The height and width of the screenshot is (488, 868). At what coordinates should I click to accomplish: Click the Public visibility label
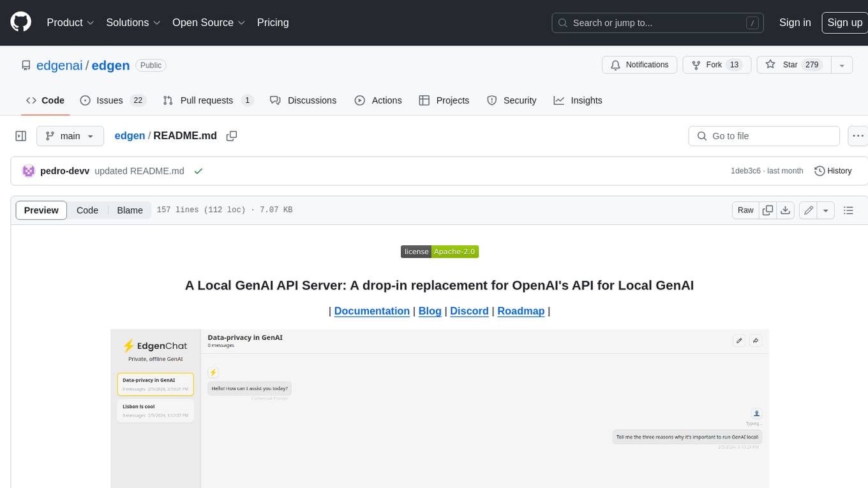tap(151, 65)
